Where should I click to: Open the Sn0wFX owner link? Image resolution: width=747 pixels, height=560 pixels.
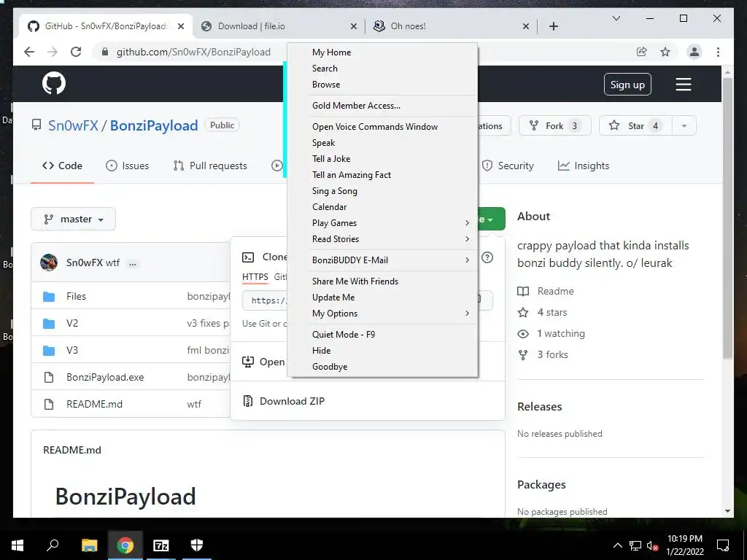tap(73, 125)
